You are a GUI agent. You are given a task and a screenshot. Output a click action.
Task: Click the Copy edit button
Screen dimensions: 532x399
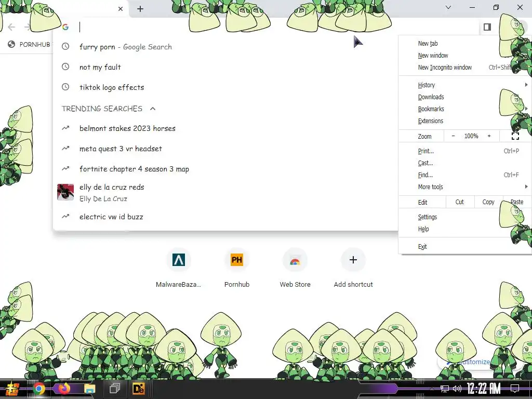488,202
